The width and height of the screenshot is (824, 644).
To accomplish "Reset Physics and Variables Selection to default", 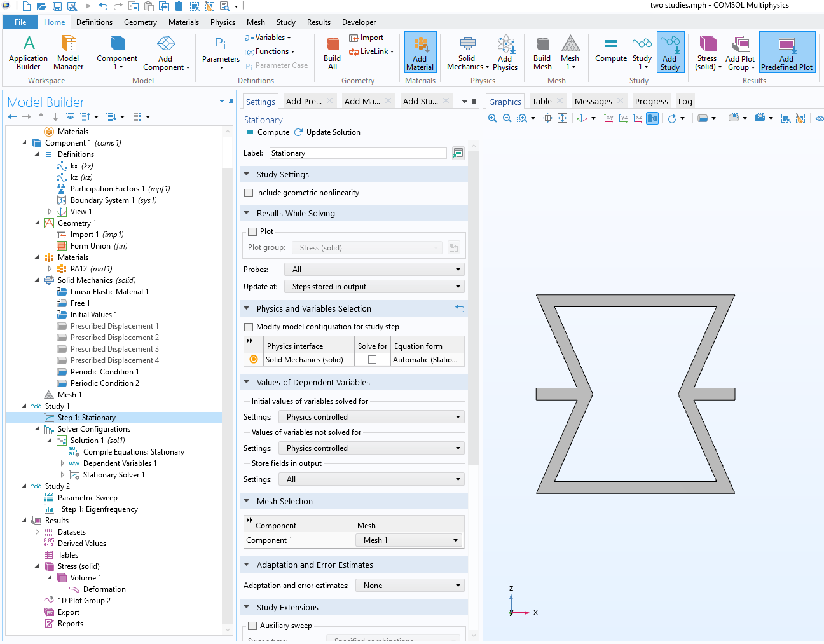I will 460,308.
